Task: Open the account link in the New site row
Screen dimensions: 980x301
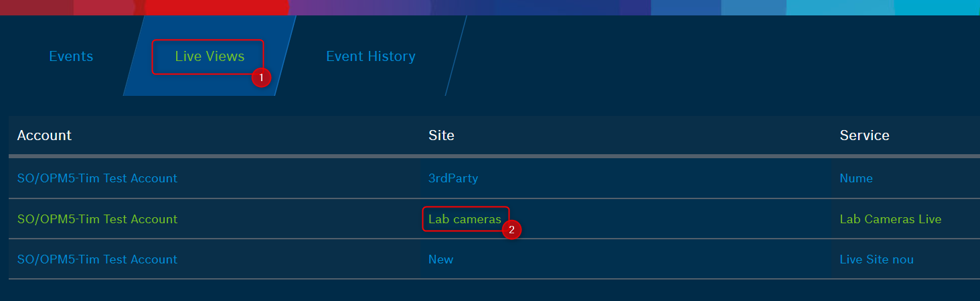Action: (97, 259)
